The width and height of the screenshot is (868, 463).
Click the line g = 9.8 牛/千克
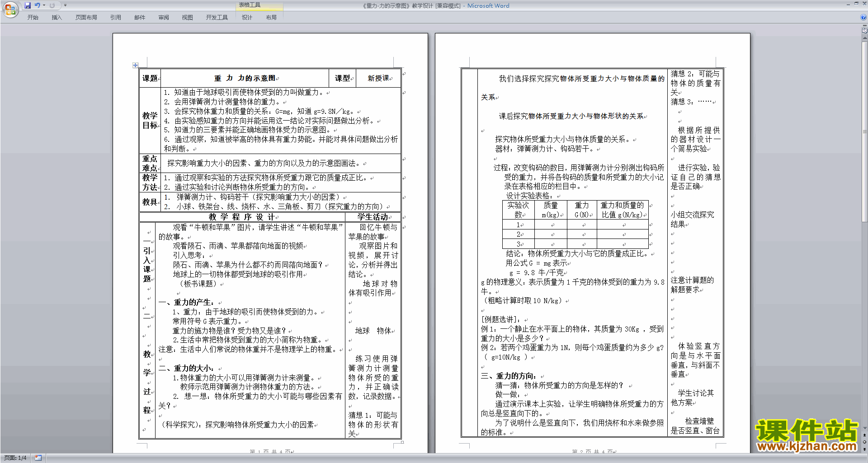coord(536,273)
